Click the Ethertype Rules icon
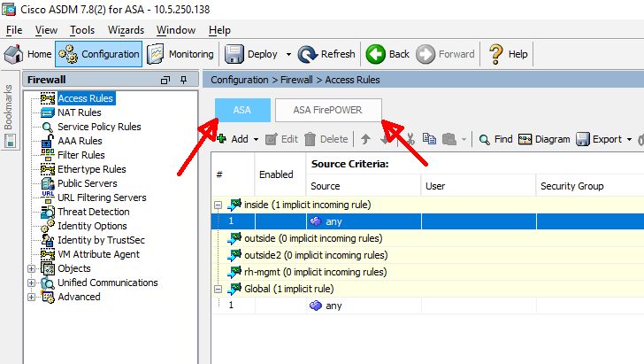The width and height of the screenshot is (644, 364). click(x=48, y=169)
